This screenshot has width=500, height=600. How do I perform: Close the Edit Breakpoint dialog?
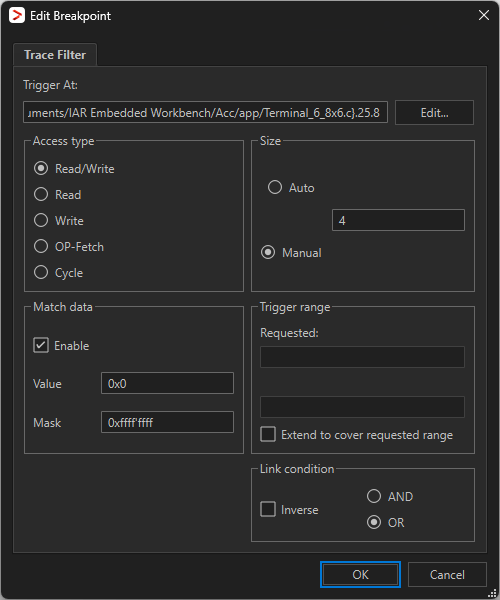pos(484,15)
